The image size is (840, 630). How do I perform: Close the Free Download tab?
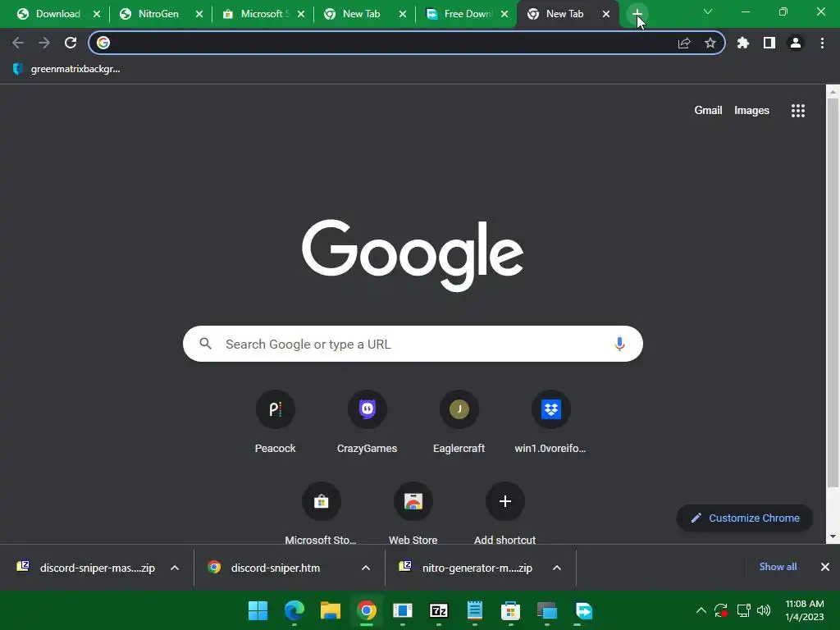pos(504,14)
